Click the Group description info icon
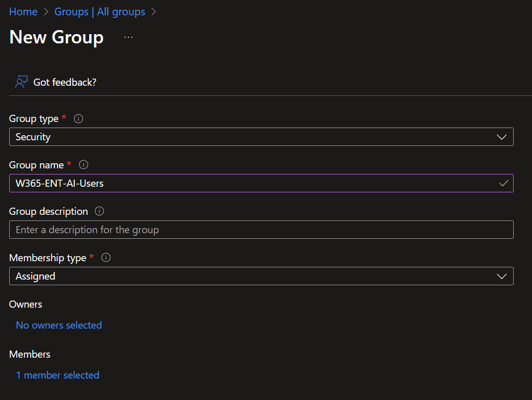532x400 pixels. (x=100, y=211)
